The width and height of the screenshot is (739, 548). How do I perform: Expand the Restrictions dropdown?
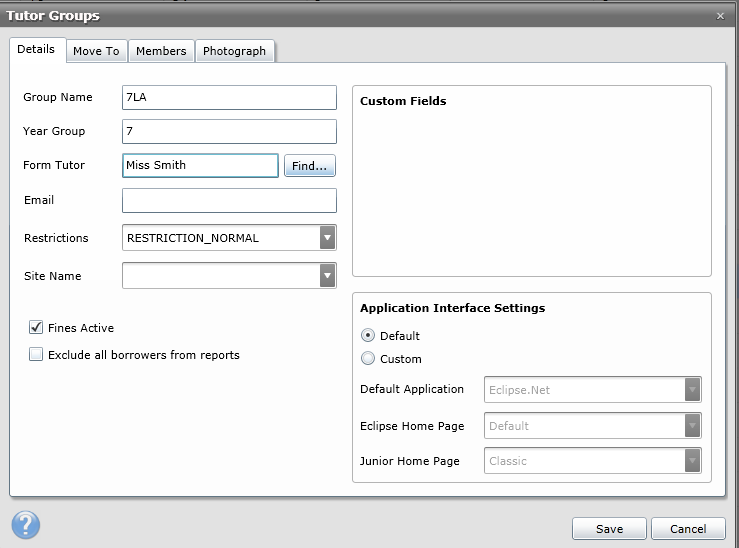(x=327, y=238)
